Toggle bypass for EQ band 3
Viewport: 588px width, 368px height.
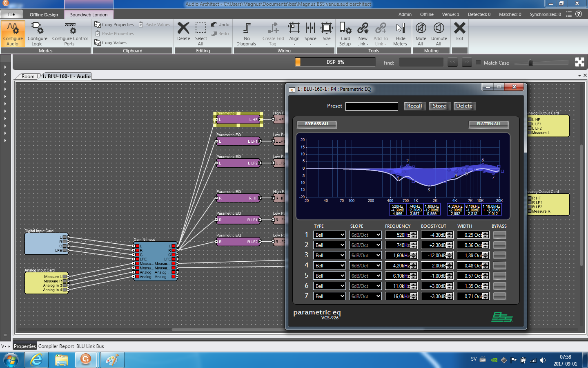point(499,255)
